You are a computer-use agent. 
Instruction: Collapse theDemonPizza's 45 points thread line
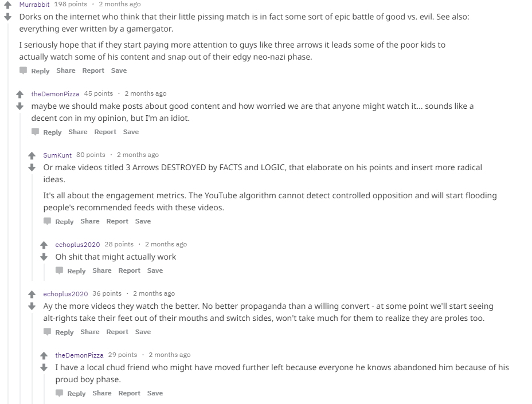coord(19,258)
